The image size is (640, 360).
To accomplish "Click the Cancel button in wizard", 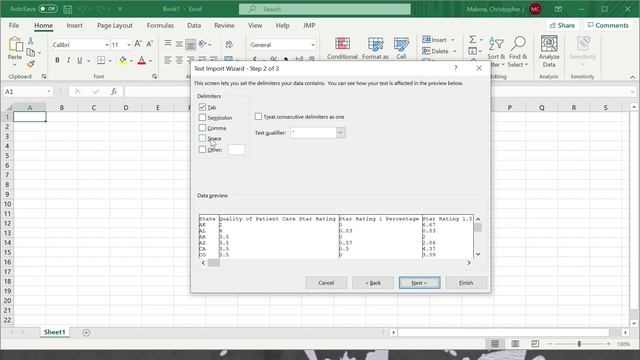I will (x=326, y=283).
